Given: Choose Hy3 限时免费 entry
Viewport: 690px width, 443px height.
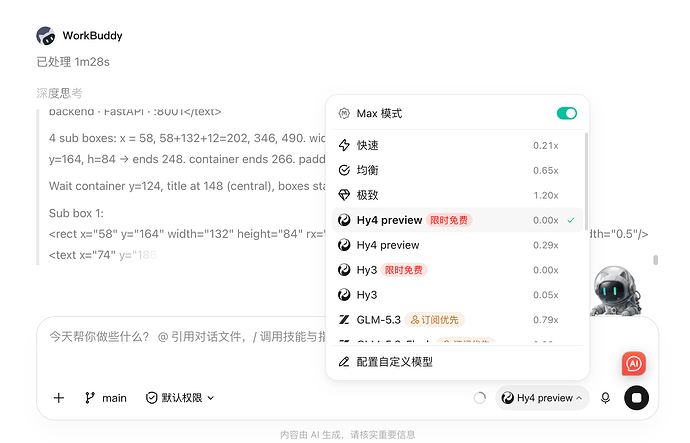Looking at the screenshot, I should coord(457,270).
